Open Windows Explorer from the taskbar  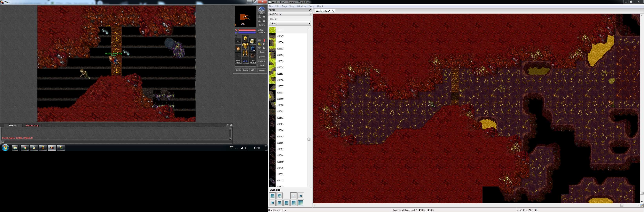[x=15, y=148]
